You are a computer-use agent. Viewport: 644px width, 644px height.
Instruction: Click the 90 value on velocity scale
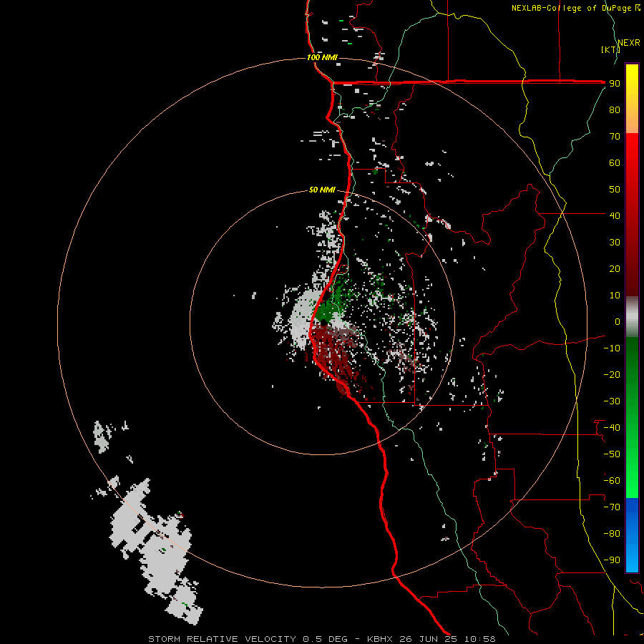pyautogui.click(x=615, y=84)
